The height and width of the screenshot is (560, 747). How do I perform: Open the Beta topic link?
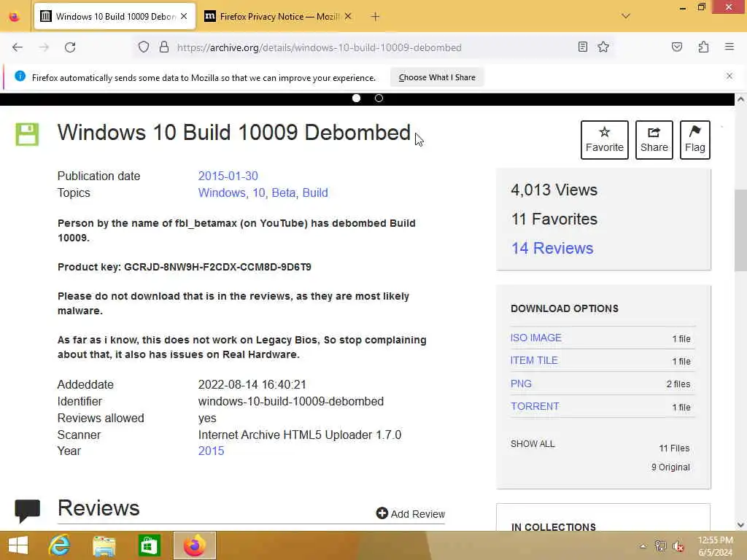[x=284, y=192]
